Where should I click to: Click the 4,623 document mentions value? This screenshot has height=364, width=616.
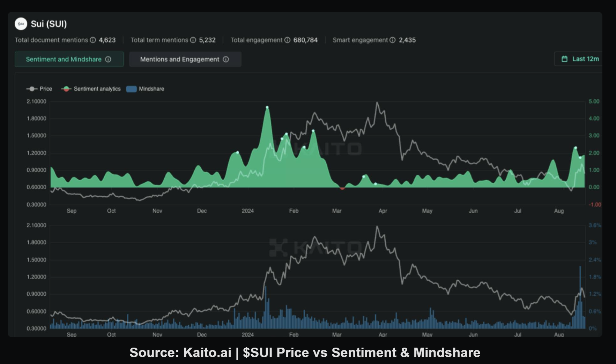coord(107,40)
